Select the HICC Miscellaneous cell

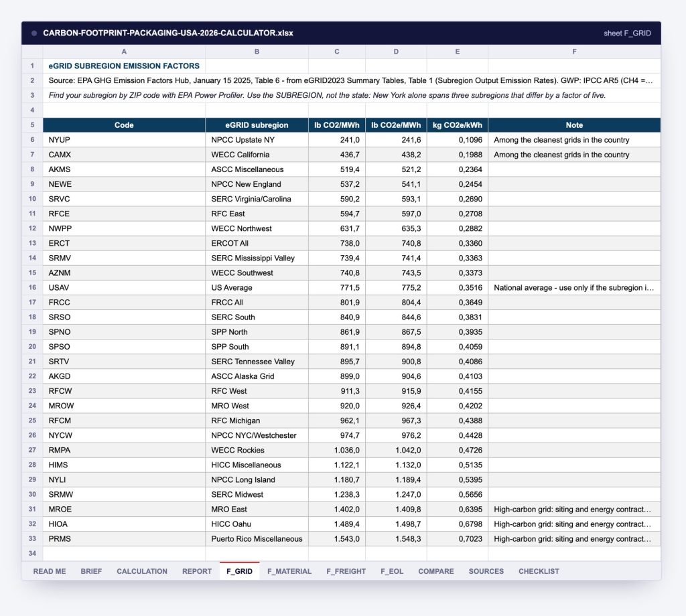(257, 465)
